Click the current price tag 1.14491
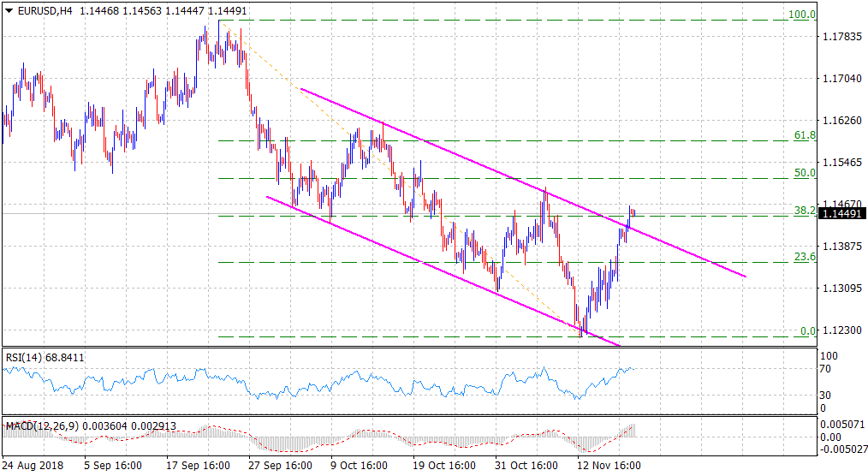 coord(841,213)
